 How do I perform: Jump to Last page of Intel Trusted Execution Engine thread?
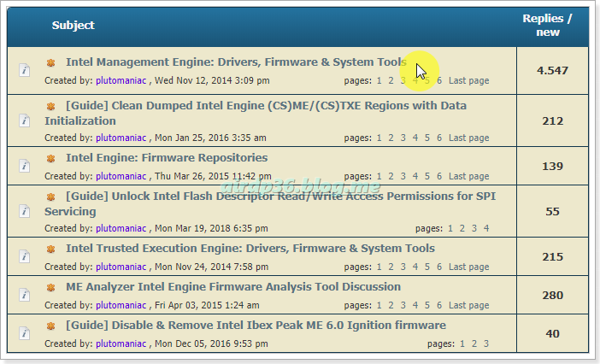(x=468, y=267)
